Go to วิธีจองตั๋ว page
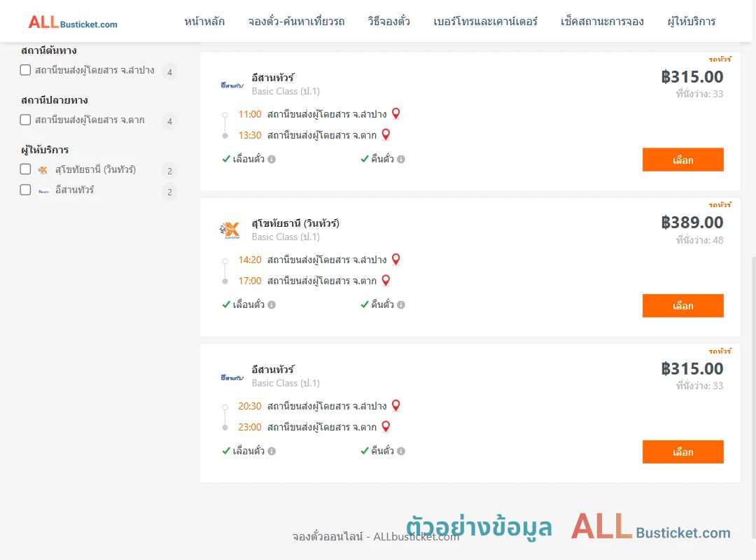Viewport: 756px width, 560px height. point(388,22)
